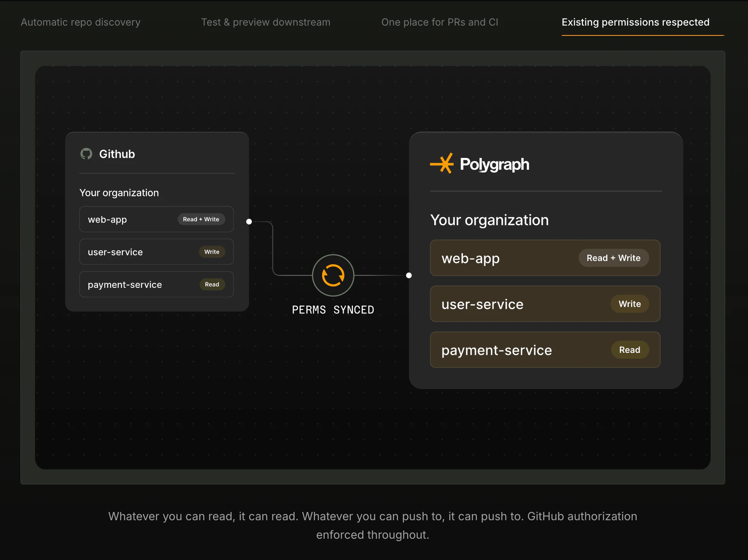Select user-service row in Github card
748x560 pixels.
click(156, 252)
